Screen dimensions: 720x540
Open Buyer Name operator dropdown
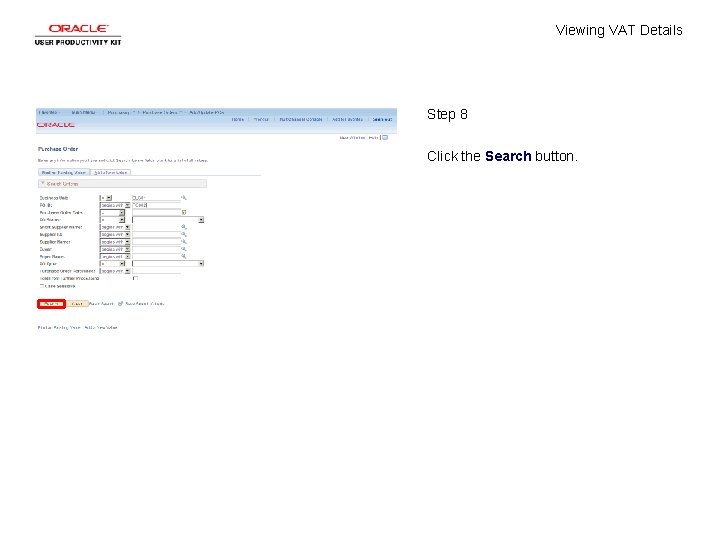115,257
